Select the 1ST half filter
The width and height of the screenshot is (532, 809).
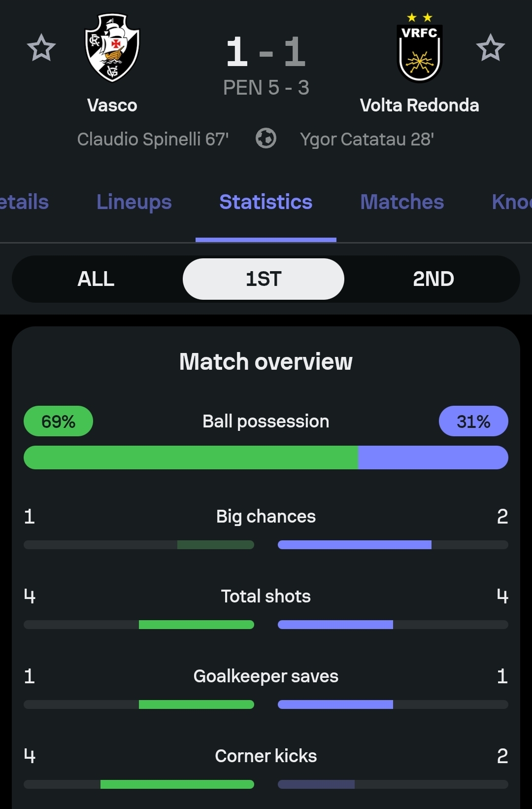(x=264, y=279)
